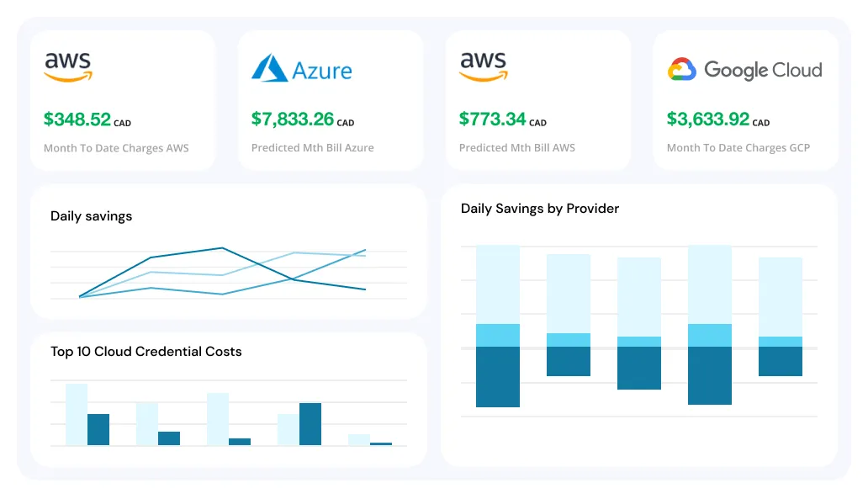Select the dark blue segment of the first stacked bar
This screenshot has height=499, width=868.
coord(498,374)
